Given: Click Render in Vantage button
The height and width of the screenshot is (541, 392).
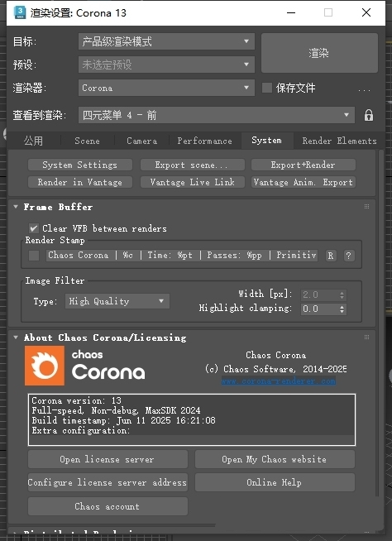Looking at the screenshot, I should point(80,182).
